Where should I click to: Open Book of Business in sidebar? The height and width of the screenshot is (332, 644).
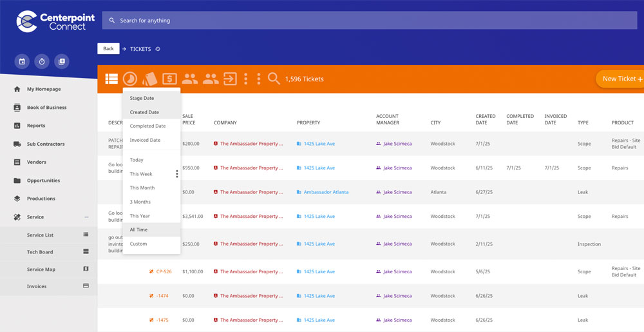[46, 107]
